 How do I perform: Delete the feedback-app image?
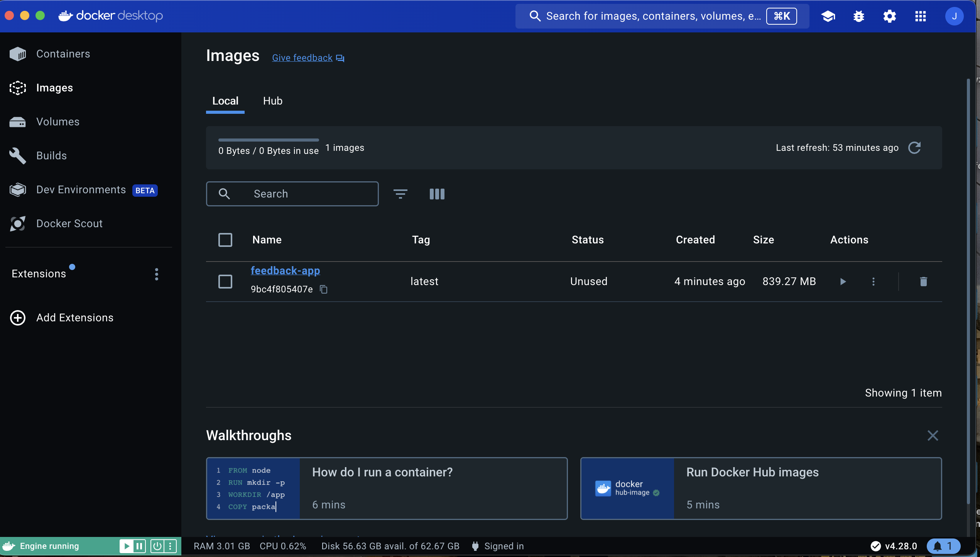[923, 282]
